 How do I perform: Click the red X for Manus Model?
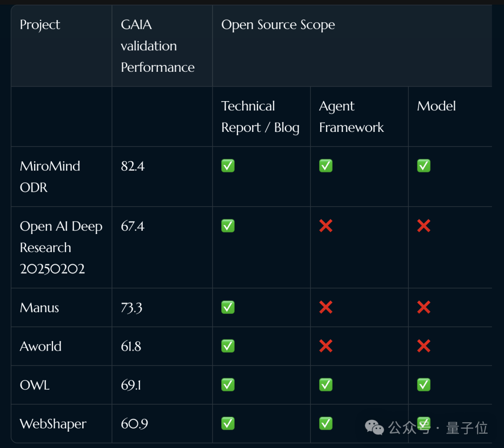click(x=424, y=307)
